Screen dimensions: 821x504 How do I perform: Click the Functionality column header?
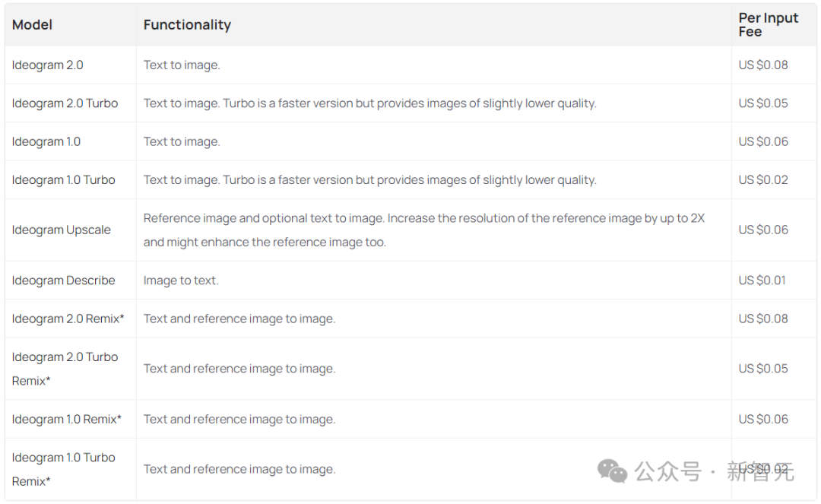tap(187, 25)
